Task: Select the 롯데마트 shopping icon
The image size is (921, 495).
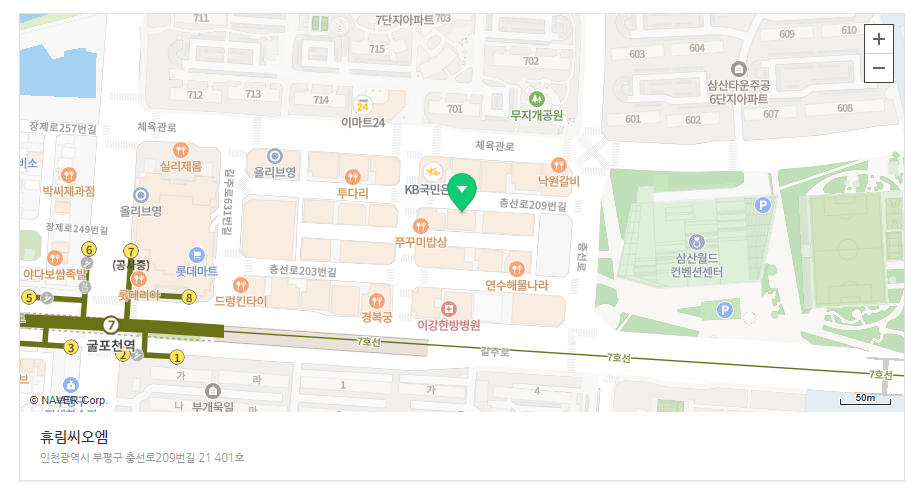Action: [x=197, y=254]
